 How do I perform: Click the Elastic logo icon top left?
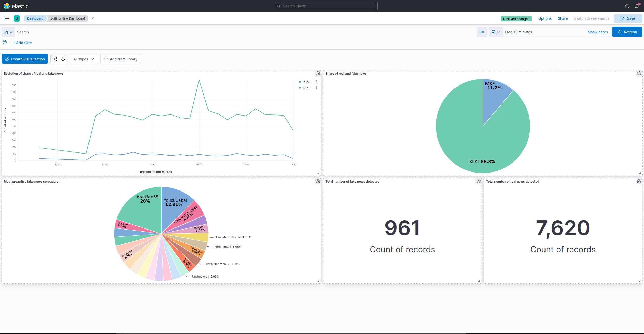pos(6,6)
